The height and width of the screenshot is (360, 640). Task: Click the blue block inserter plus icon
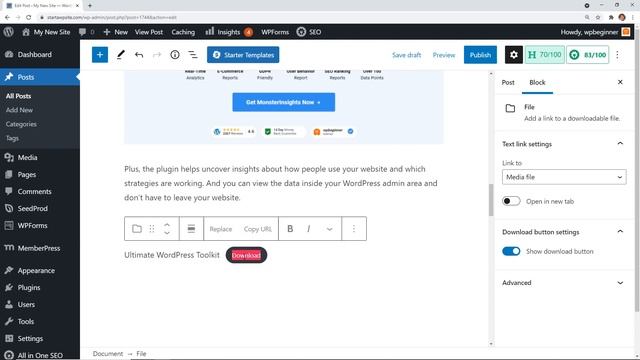click(100, 55)
